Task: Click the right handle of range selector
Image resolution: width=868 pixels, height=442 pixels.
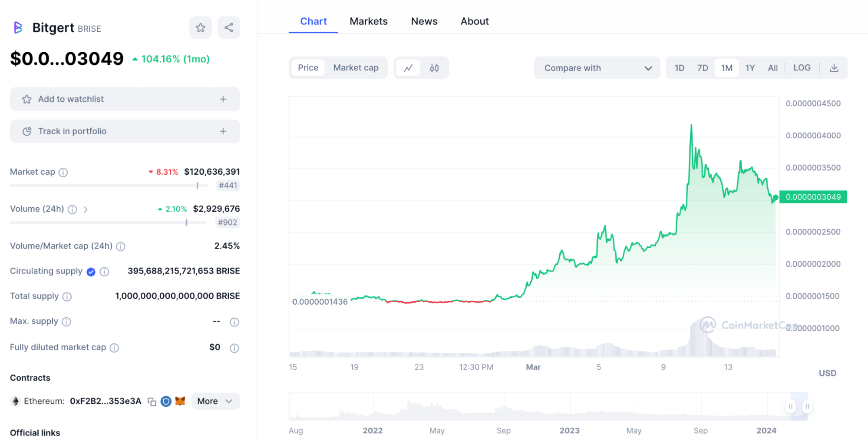Action: [x=807, y=406]
